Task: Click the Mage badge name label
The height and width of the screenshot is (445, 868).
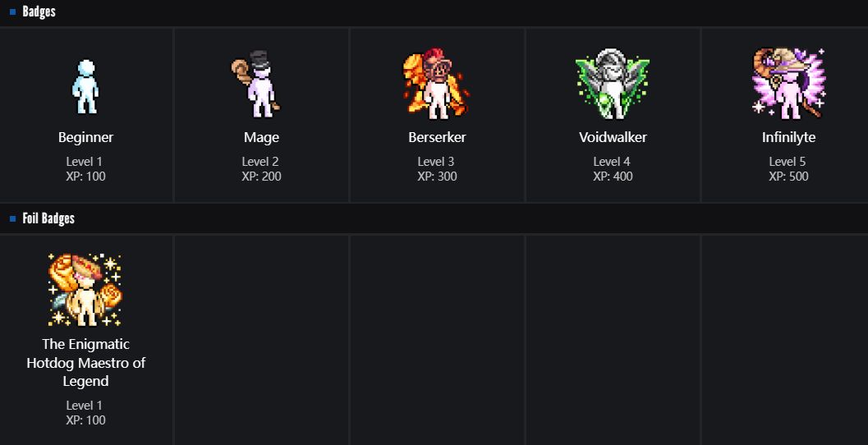Action: point(261,137)
